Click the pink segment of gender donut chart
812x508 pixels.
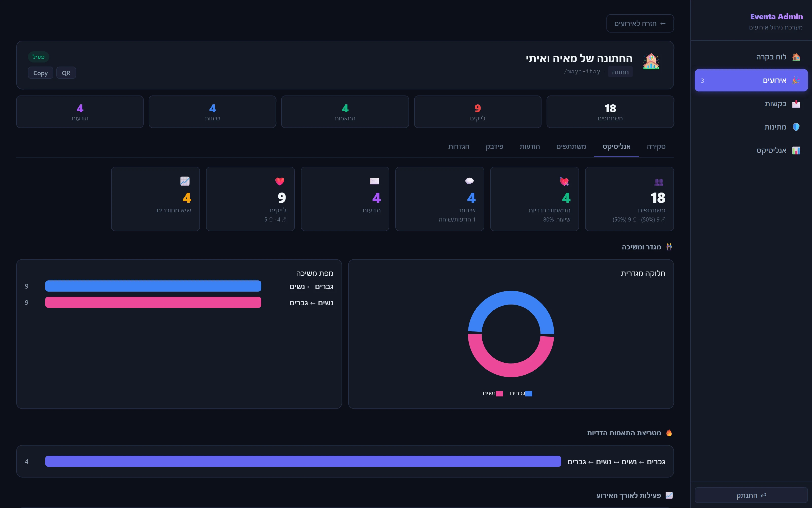pos(511,370)
